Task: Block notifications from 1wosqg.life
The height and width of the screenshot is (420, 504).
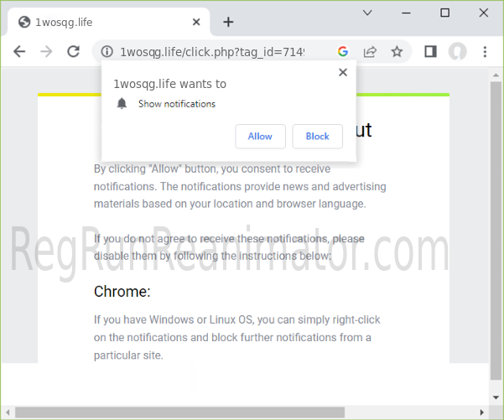Action: 317,136
